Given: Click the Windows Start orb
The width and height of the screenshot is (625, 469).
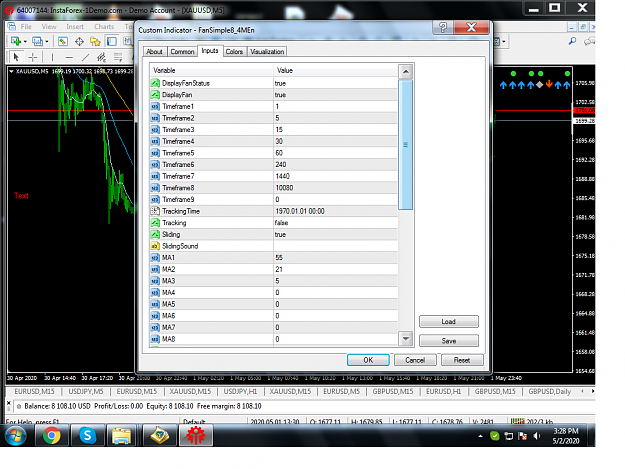Looking at the screenshot, I should 16,436.
